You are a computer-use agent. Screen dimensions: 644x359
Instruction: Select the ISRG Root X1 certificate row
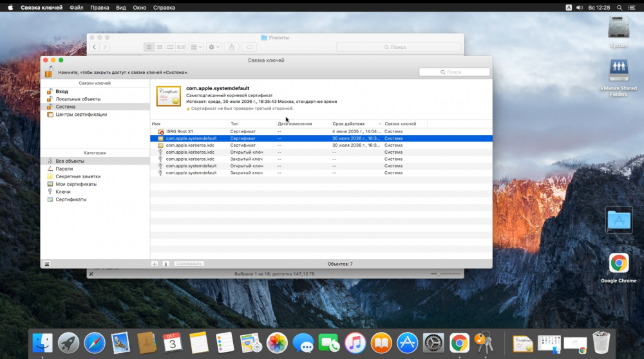(321, 131)
